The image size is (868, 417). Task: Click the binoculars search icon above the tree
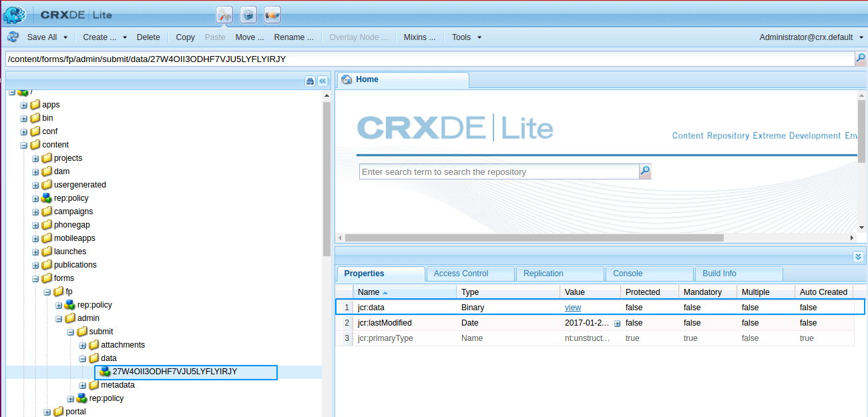(x=310, y=81)
